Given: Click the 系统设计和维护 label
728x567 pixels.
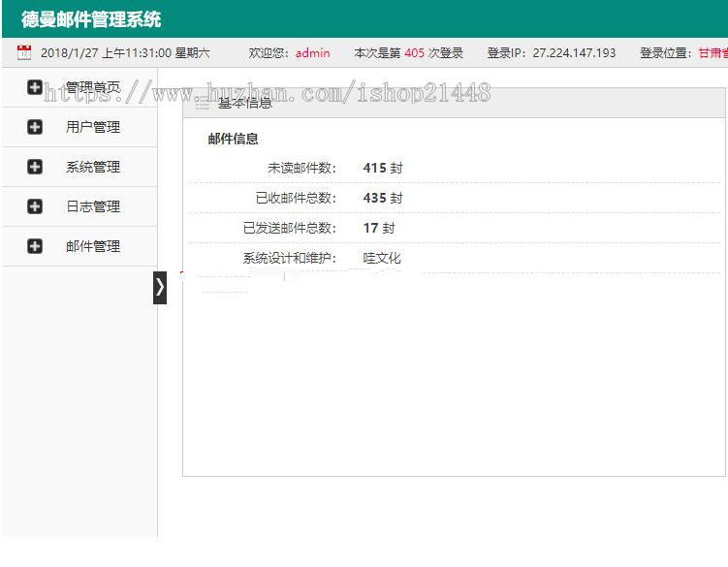Looking at the screenshot, I should tap(289, 258).
